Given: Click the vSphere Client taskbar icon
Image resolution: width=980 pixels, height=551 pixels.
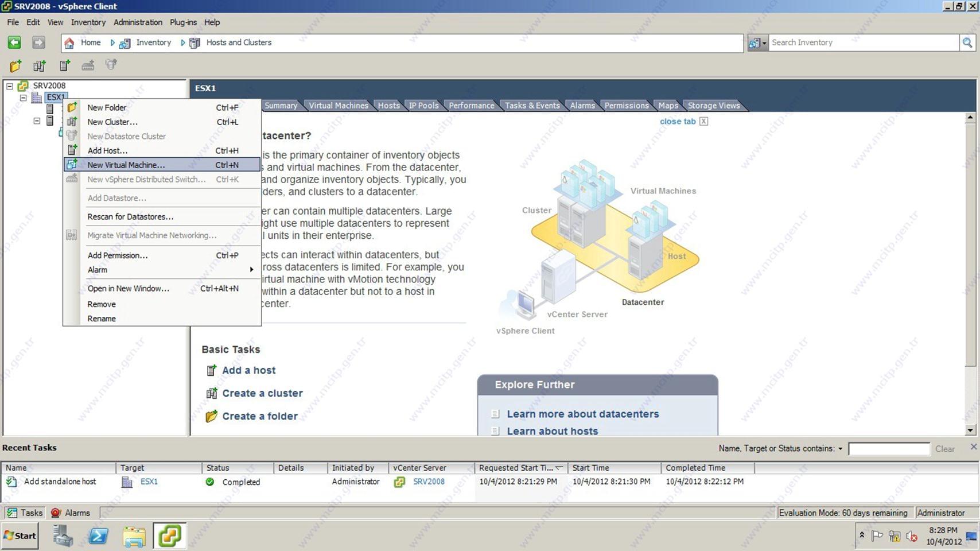Looking at the screenshot, I should pyautogui.click(x=170, y=536).
